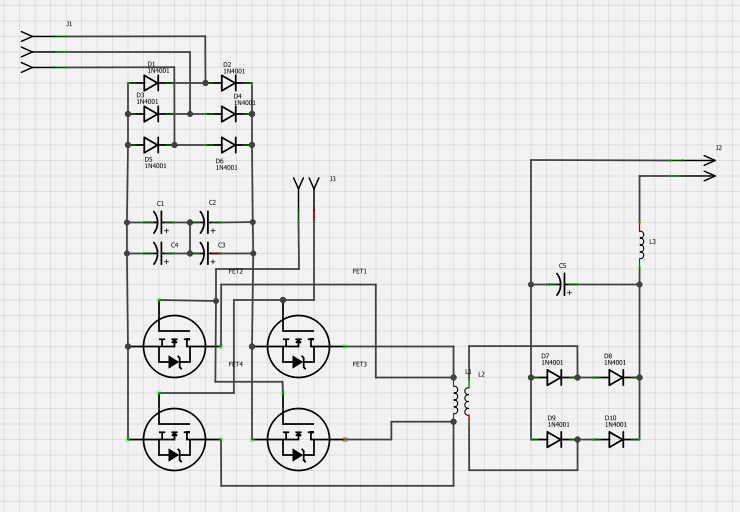
Task: Click the L3 label text
Action: point(652,242)
